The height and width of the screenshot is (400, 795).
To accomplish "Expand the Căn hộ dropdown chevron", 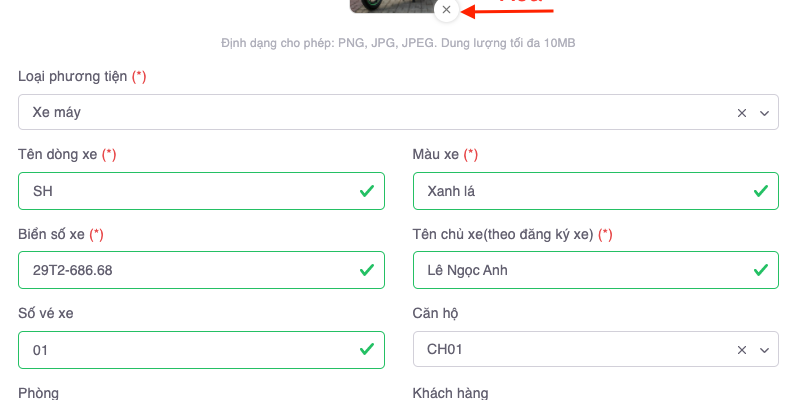I will [765, 350].
